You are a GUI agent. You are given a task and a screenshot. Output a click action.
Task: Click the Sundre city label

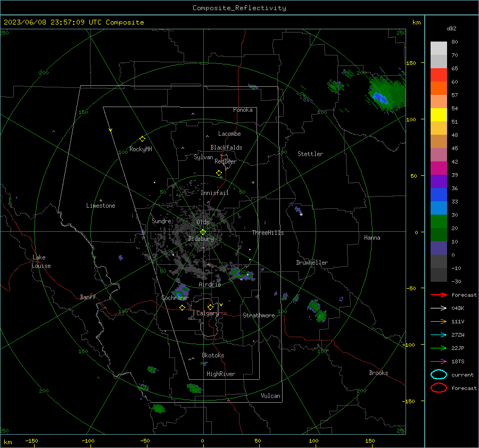coord(161,221)
